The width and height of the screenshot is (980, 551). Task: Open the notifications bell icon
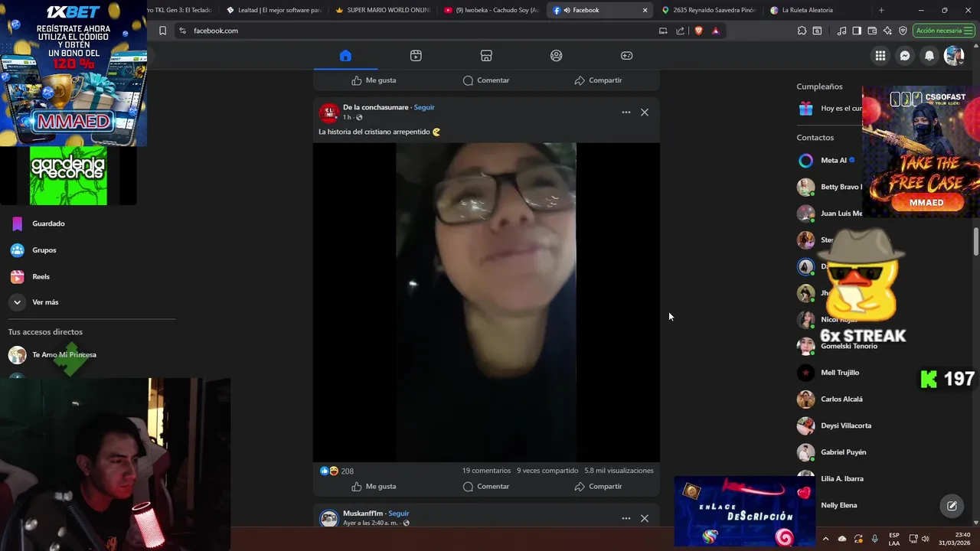pyautogui.click(x=929, y=55)
